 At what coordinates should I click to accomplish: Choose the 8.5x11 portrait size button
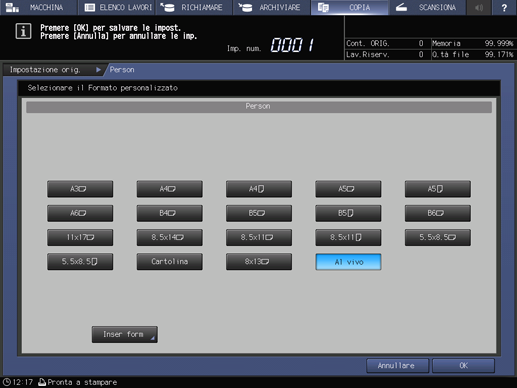[348, 237]
